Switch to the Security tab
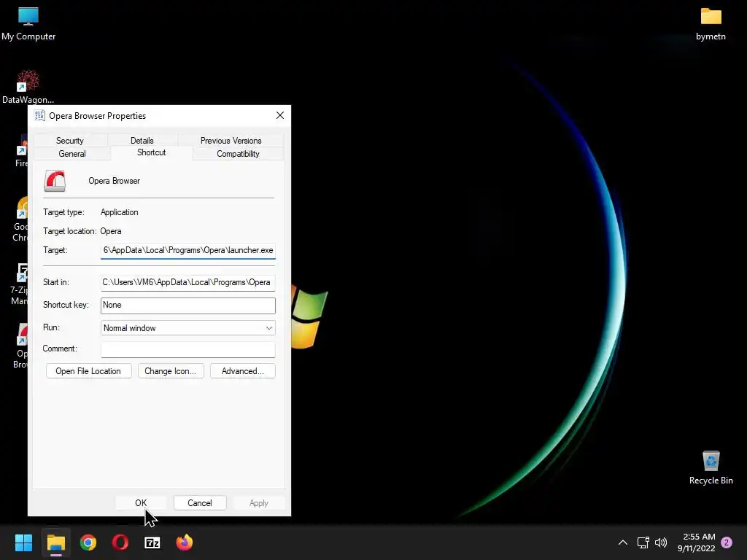This screenshot has height=560, width=747. point(70,141)
